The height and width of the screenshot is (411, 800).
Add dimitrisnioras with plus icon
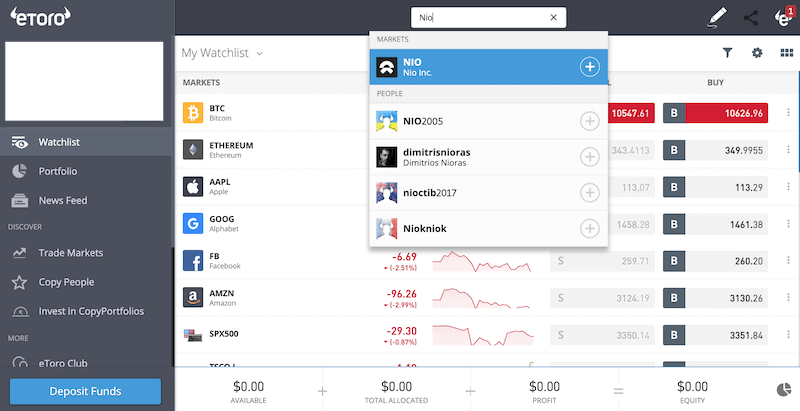[589, 157]
